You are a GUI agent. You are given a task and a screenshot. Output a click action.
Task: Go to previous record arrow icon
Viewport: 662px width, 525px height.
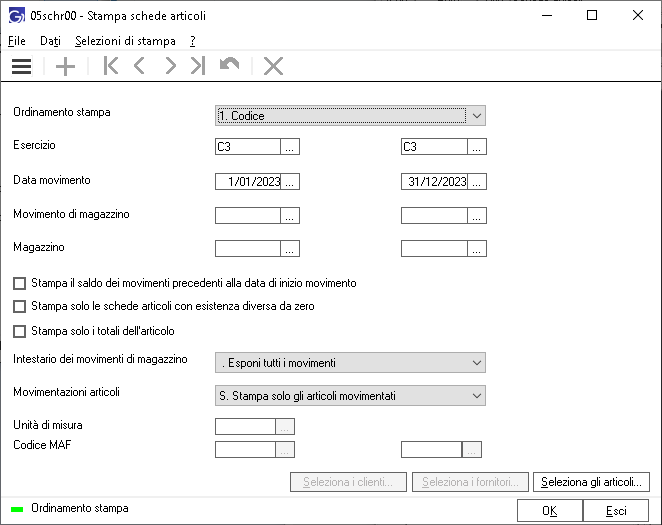coord(139,66)
